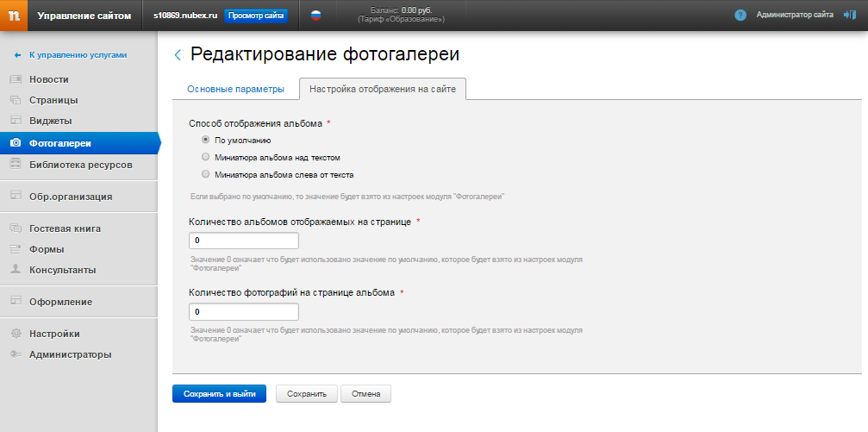Click the Редактирование фотогалереи heading
The image size is (868, 432).
[325, 54]
